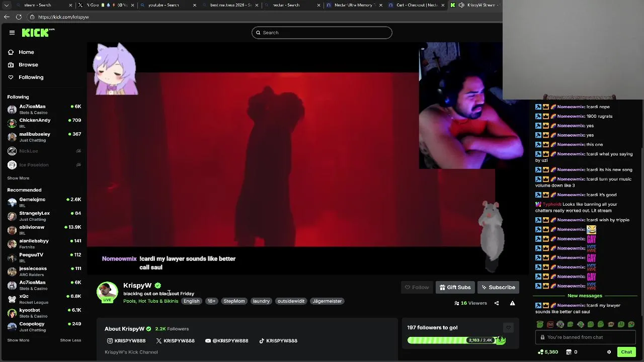
Task: Click the browser back arrow
Action: (x=7, y=17)
